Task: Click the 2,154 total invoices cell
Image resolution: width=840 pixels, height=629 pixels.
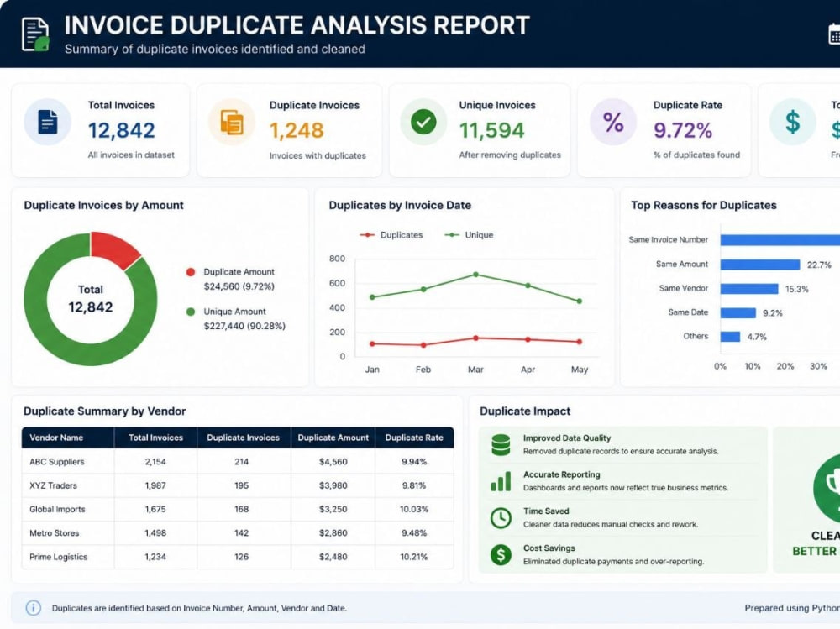Action: (x=155, y=461)
